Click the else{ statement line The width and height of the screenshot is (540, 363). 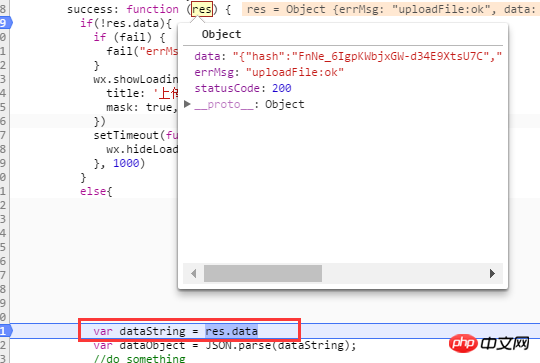coord(96,191)
